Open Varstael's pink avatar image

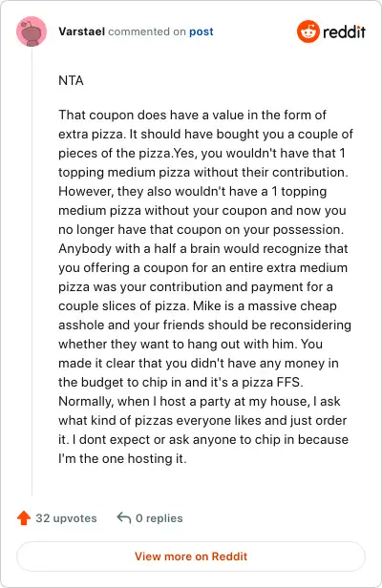32,31
